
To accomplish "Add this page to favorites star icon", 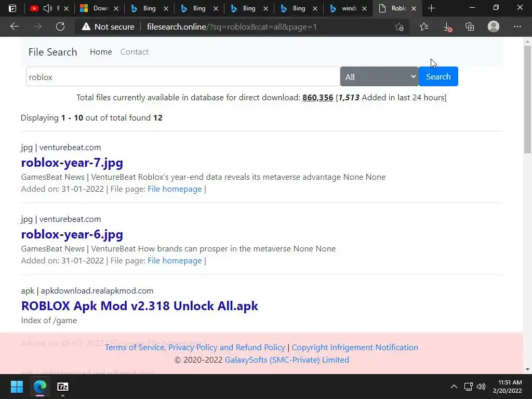I will click(400, 26).
